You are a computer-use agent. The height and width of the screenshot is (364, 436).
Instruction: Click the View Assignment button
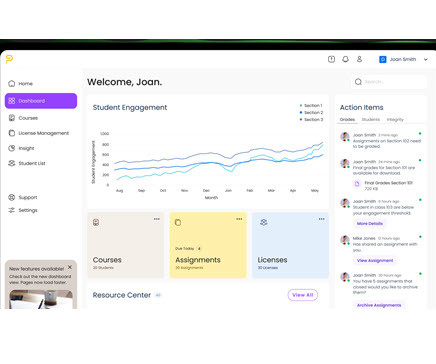[x=375, y=261]
